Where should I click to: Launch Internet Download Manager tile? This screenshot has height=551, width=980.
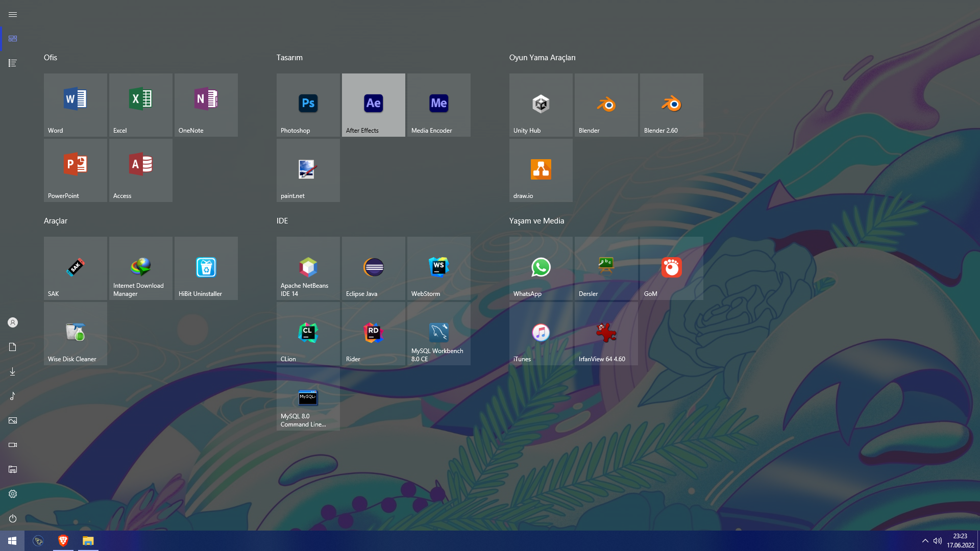click(x=140, y=268)
